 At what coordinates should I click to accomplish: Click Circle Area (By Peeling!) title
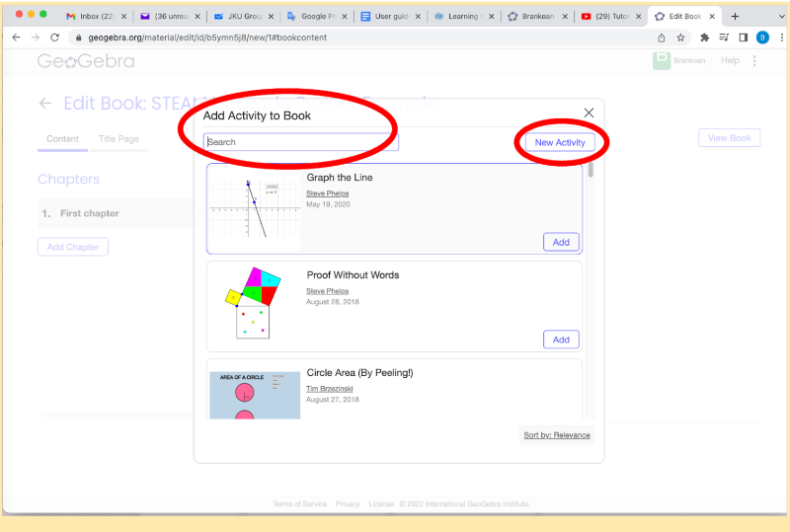coord(359,373)
